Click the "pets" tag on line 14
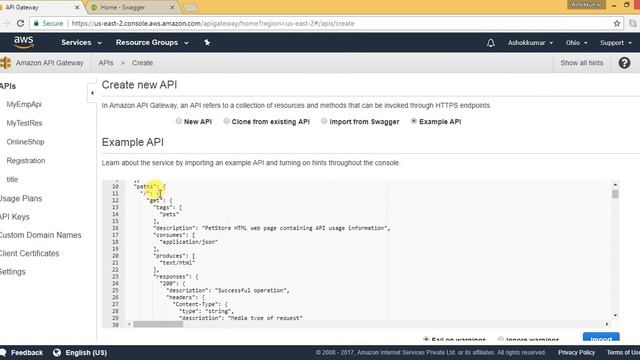This screenshot has width=640, height=360. pyautogui.click(x=169, y=214)
